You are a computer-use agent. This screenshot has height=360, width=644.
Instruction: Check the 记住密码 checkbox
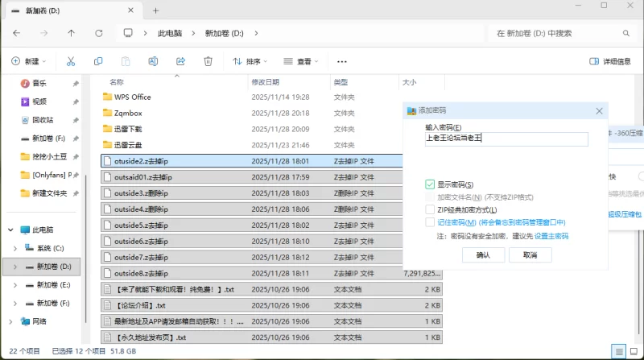tap(430, 222)
